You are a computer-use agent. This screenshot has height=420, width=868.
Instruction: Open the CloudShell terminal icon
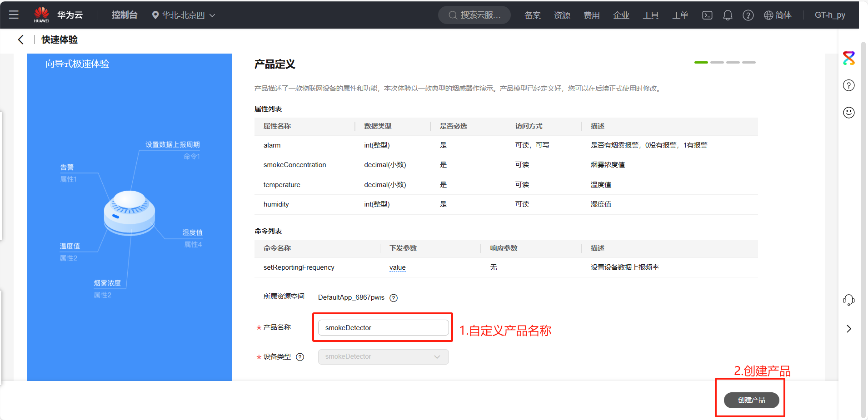(707, 15)
